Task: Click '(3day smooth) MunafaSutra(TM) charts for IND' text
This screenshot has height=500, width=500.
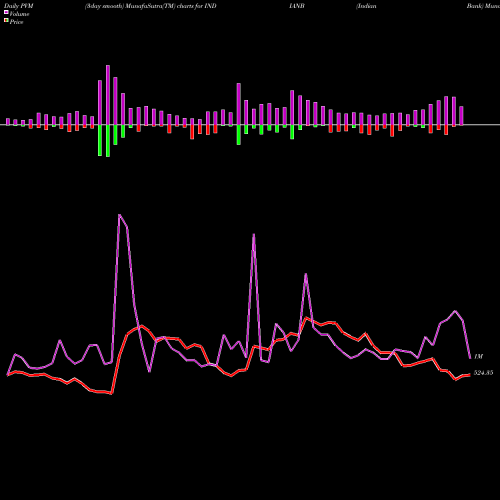Action: click(150, 6)
